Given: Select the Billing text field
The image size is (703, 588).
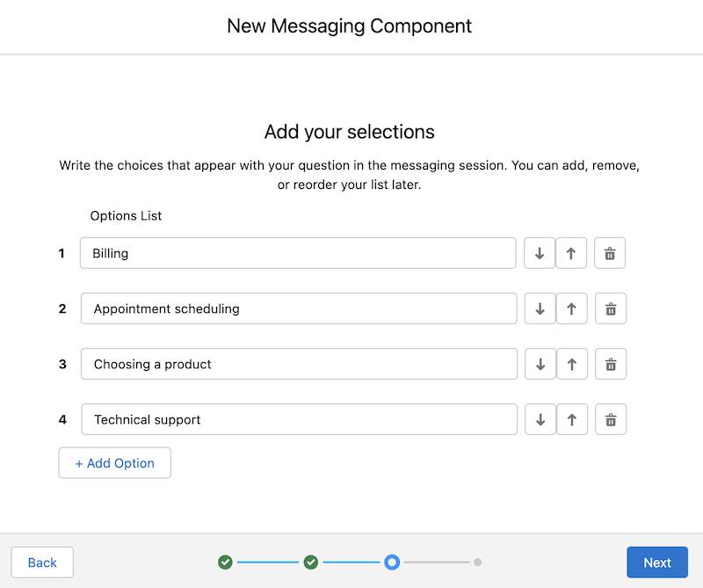Looking at the screenshot, I should click(299, 252).
